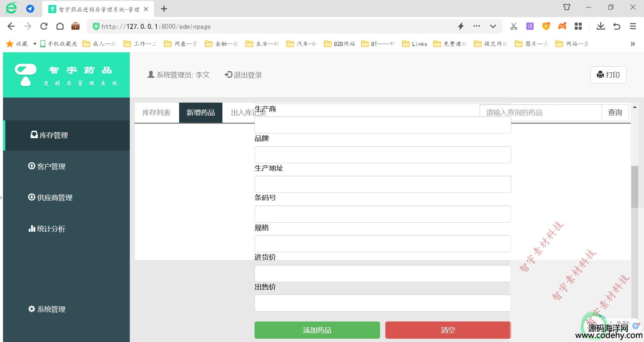The image size is (644, 342).
Task: Click the browser refresh icon
Action: point(44,26)
